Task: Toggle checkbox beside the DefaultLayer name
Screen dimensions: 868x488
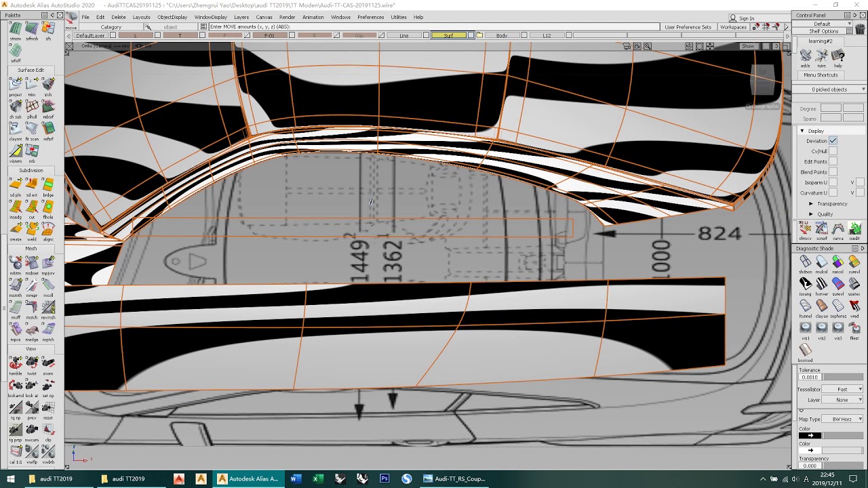Action: coord(113,35)
